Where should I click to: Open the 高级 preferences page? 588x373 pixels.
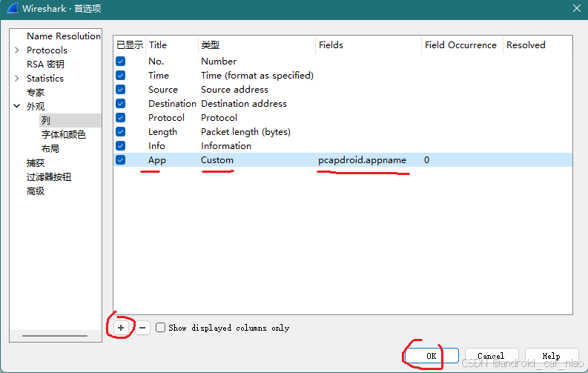tap(36, 191)
